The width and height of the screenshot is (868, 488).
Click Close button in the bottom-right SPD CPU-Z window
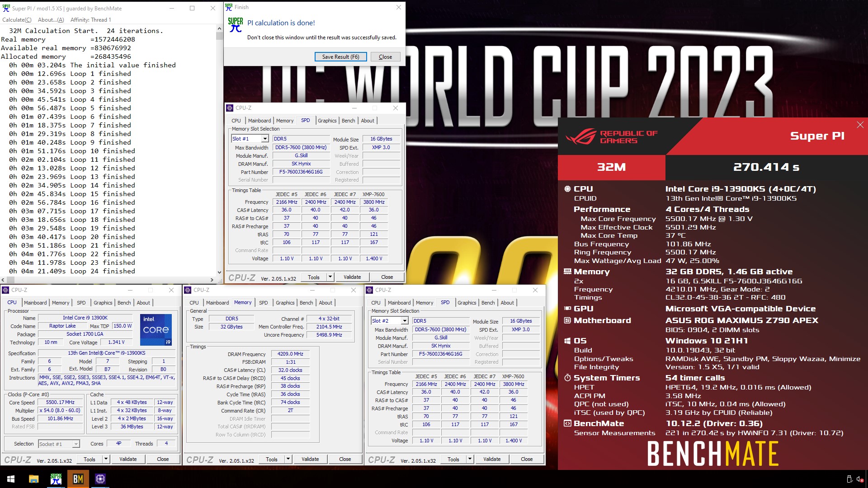click(x=527, y=459)
